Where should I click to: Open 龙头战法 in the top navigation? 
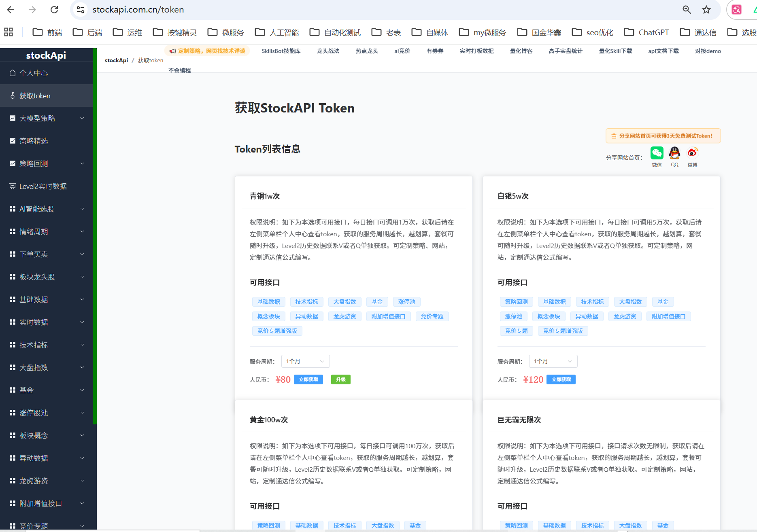[x=328, y=51]
